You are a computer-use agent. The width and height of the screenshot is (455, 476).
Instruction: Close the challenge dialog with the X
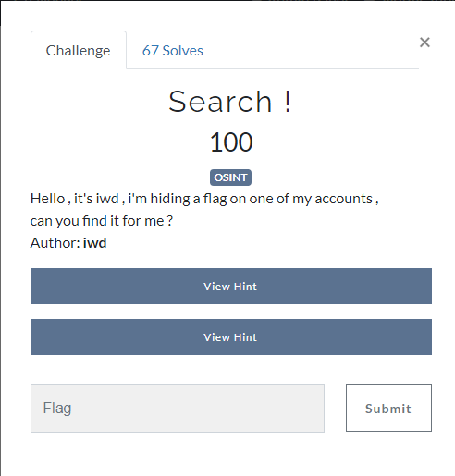424,43
